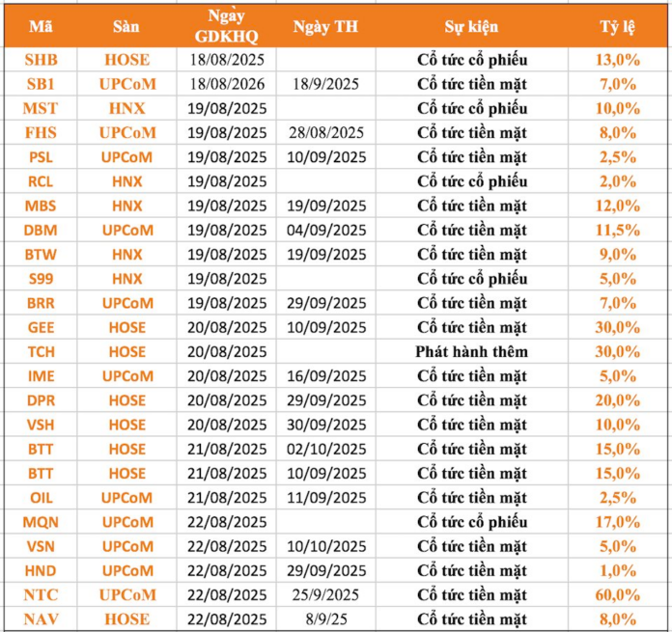Select the Tỷ lệ header cell
The image size is (672, 632).
[617, 27]
